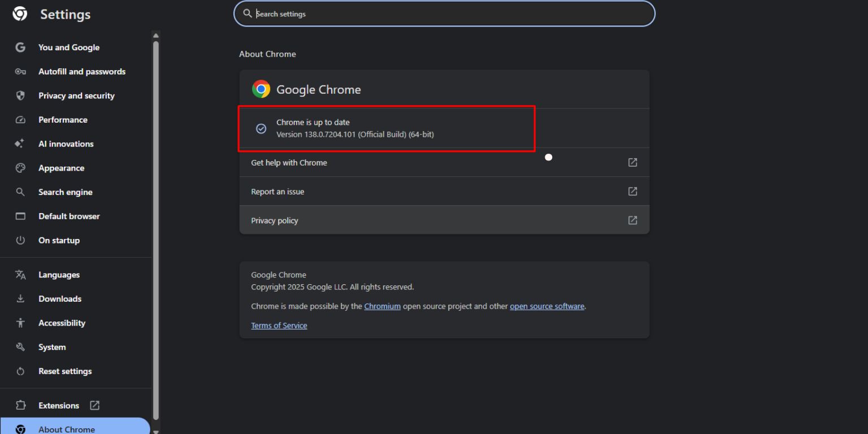Click the Google Chrome card heading
Image resolution: width=868 pixels, height=434 pixels.
[x=319, y=89]
